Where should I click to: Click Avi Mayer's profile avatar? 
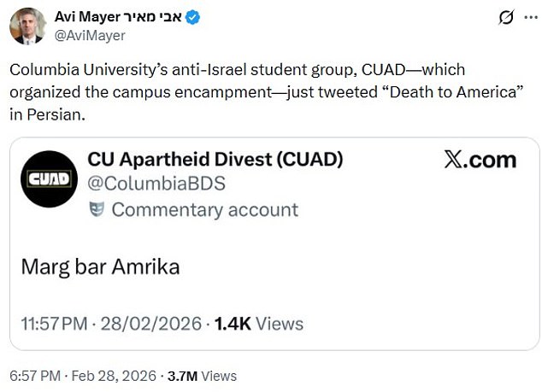point(27,26)
